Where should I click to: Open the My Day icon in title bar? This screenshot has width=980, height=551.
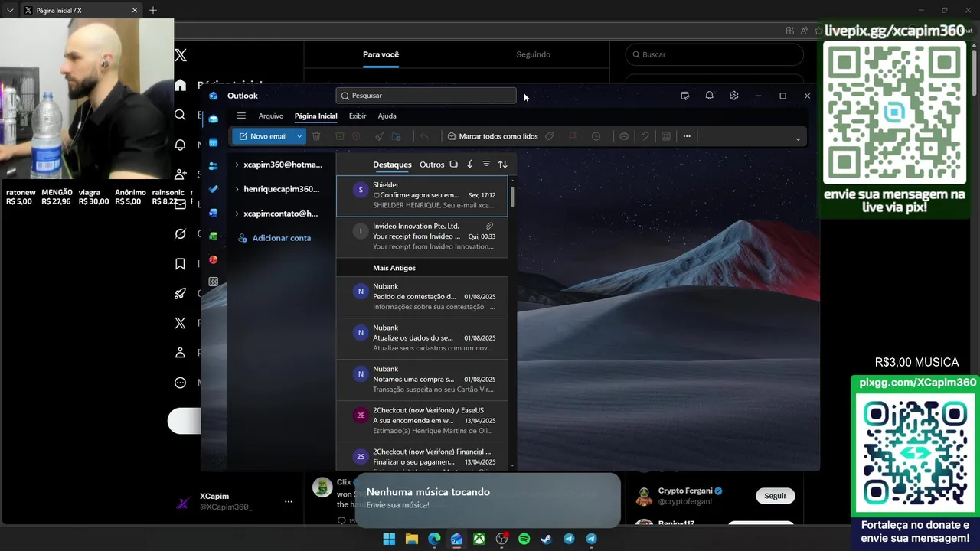[685, 96]
